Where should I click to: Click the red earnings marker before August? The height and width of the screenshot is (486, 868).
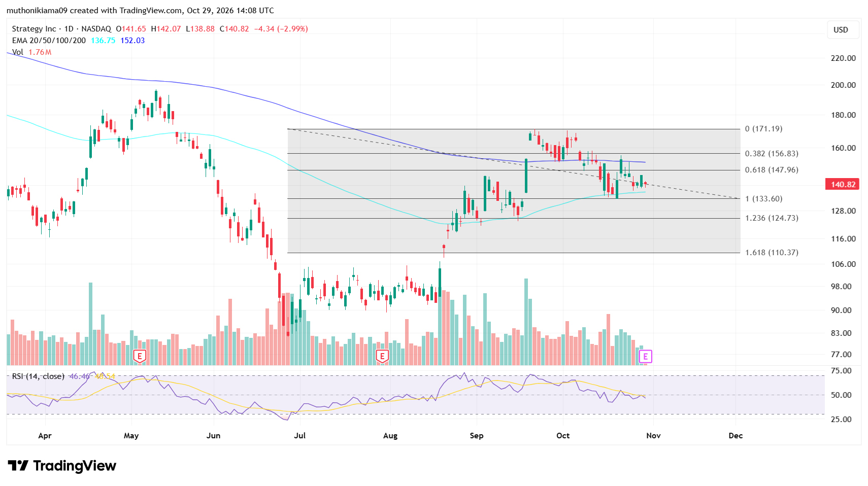(x=382, y=356)
